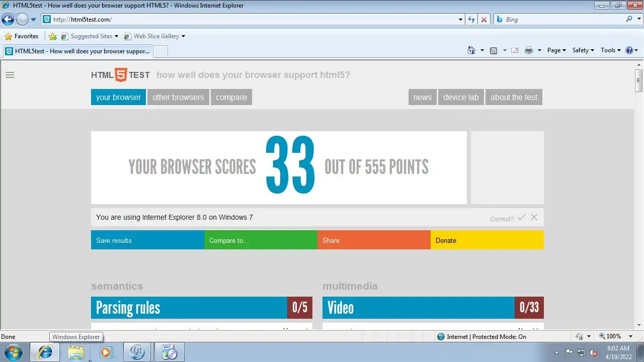Viewport: 644px width, 362px height.
Task: Expand the Home button dropdown arrow
Action: [x=482, y=50]
